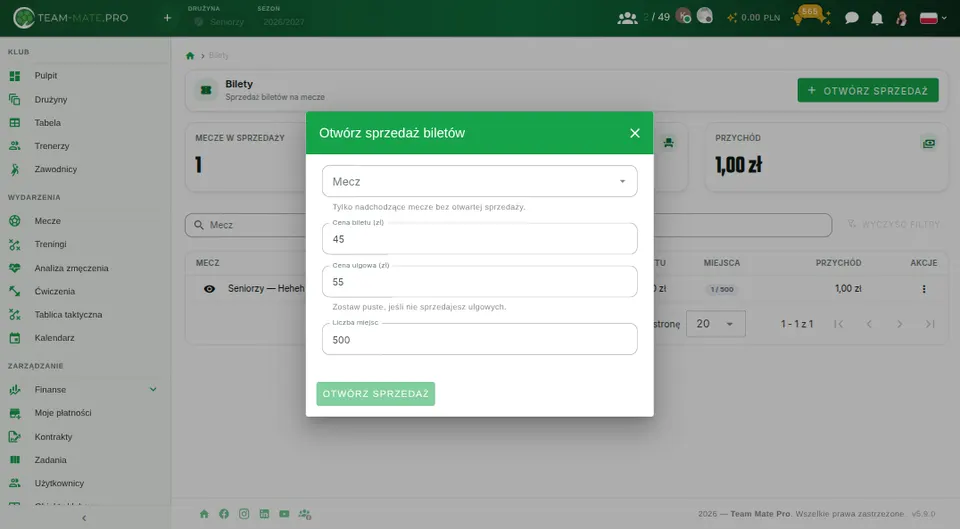960x529 pixels.
Task: Open the footer LinkedIn icon
Action: click(x=264, y=514)
